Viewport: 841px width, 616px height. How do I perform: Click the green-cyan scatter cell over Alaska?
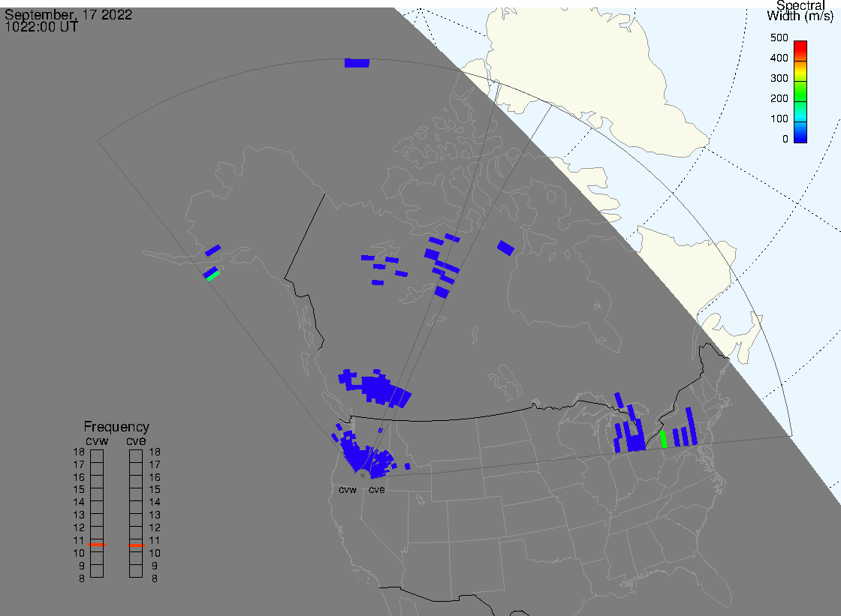(x=213, y=275)
